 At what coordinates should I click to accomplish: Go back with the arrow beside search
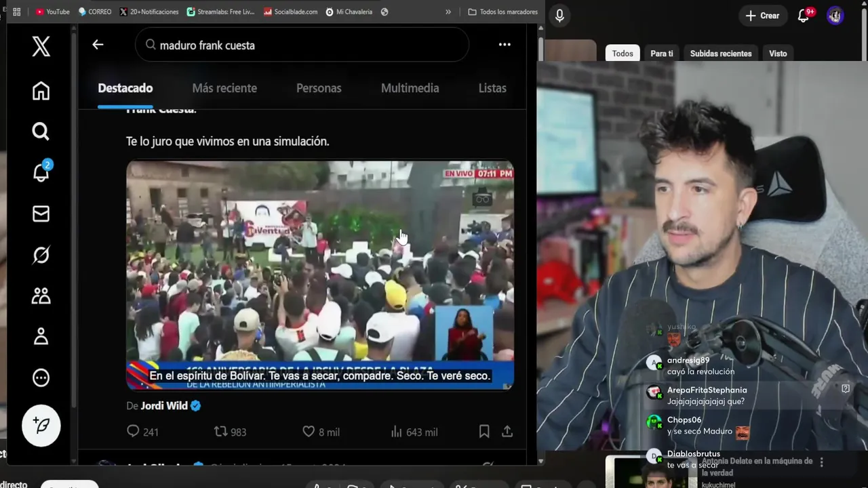pos(98,45)
